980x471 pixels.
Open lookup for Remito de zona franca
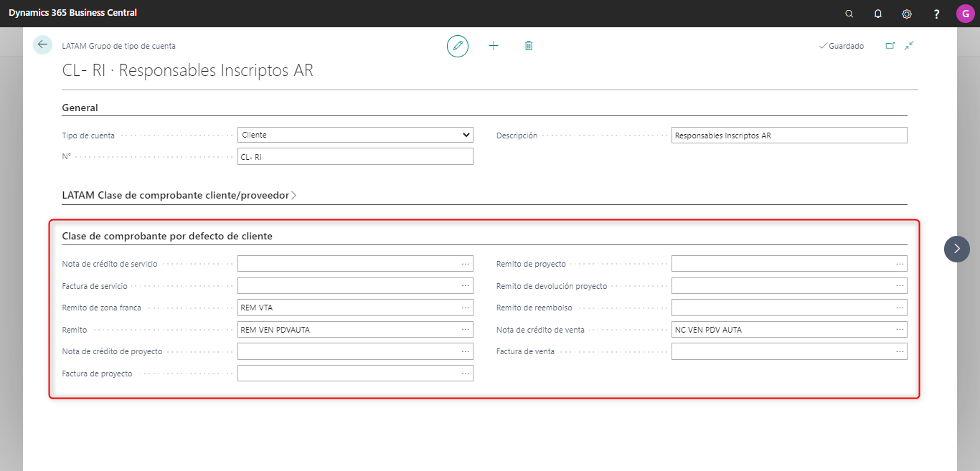pos(466,308)
